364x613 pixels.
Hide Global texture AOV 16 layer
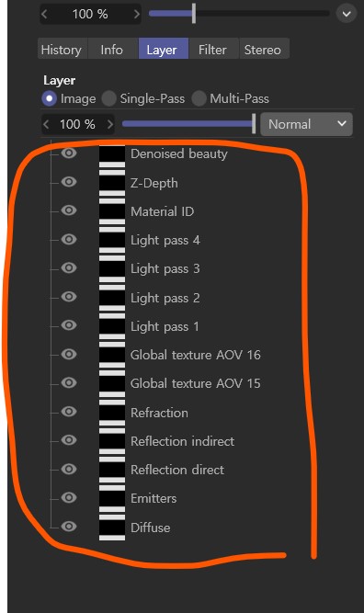coord(69,354)
